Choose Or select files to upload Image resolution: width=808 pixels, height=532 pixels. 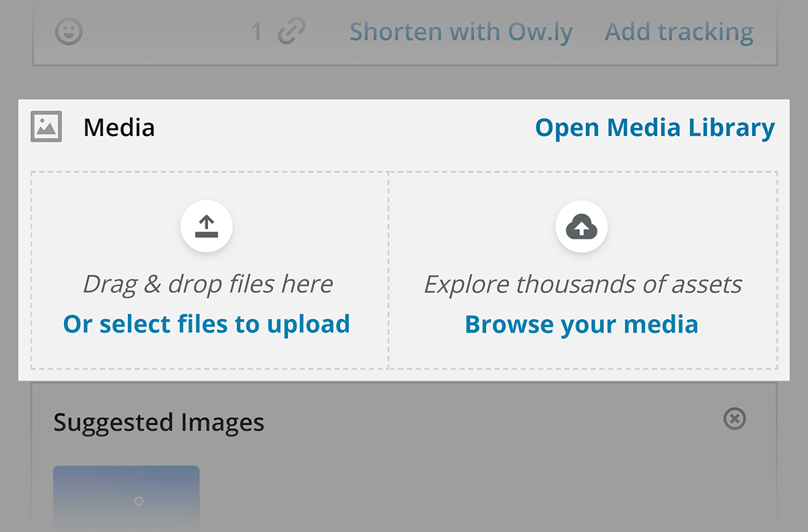click(207, 324)
